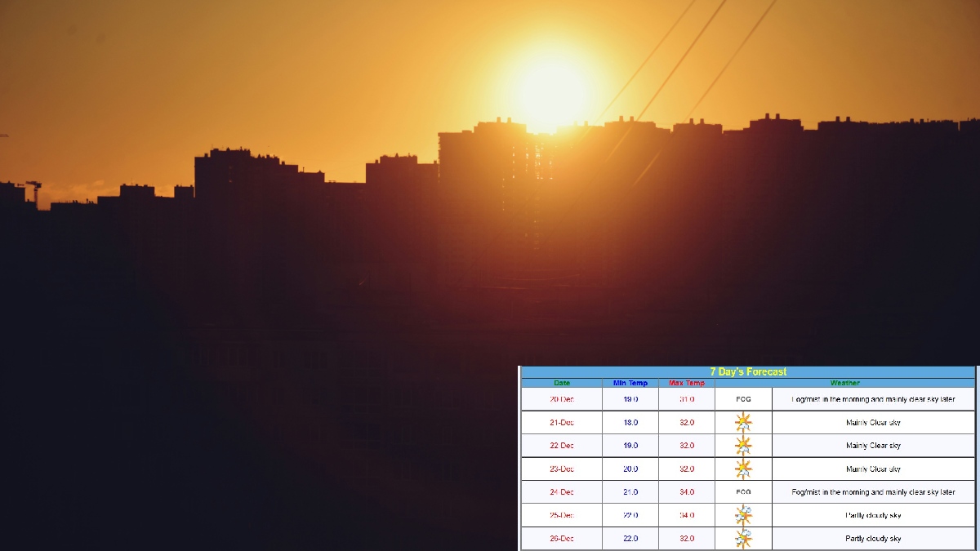Image resolution: width=980 pixels, height=551 pixels.
Task: Click the 25-Dec Partly cloudy sky text
Action: coord(872,516)
